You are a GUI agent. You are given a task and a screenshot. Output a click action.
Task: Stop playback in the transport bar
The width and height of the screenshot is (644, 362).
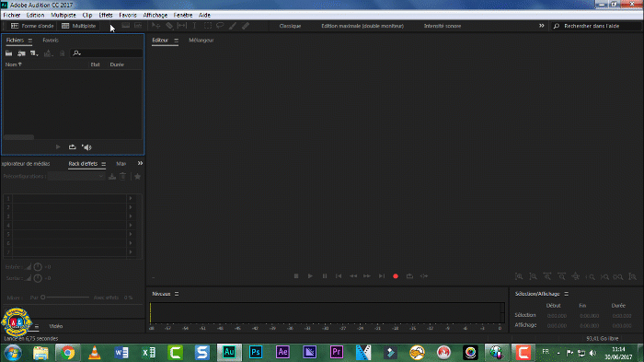(296, 276)
